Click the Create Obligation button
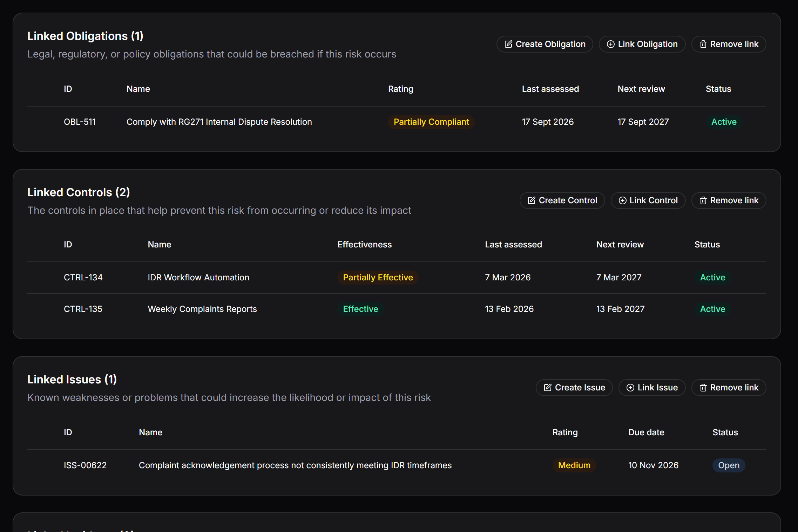This screenshot has height=532, width=798. point(545,44)
